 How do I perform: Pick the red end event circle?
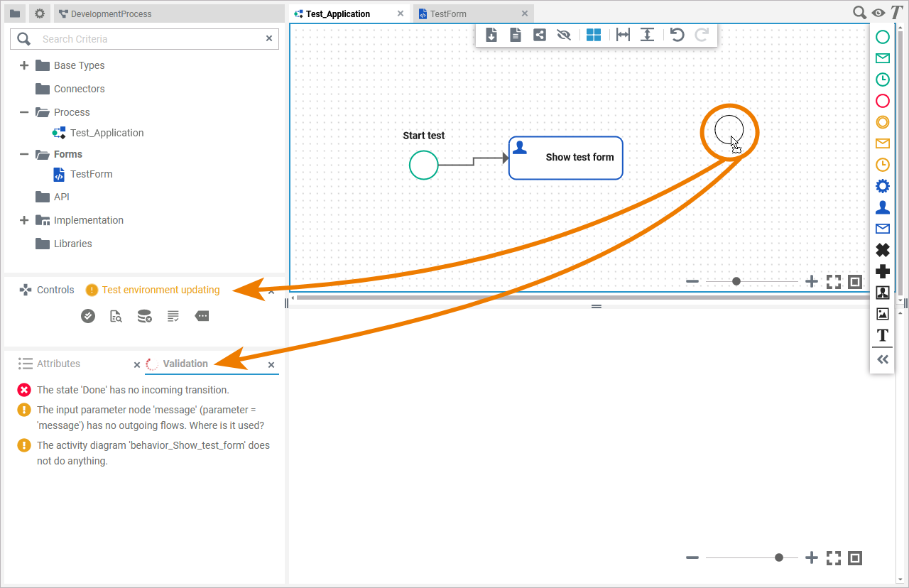(x=882, y=101)
